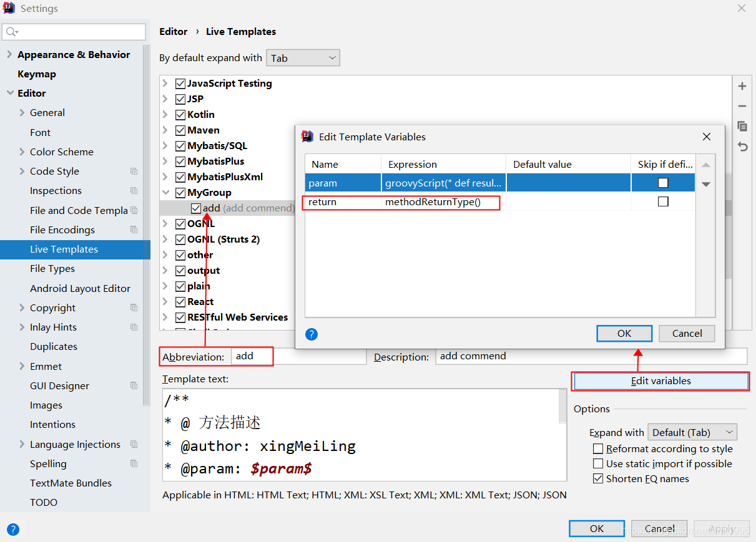Select the return variable row name
Screen dimensions: 756x542
322,202
